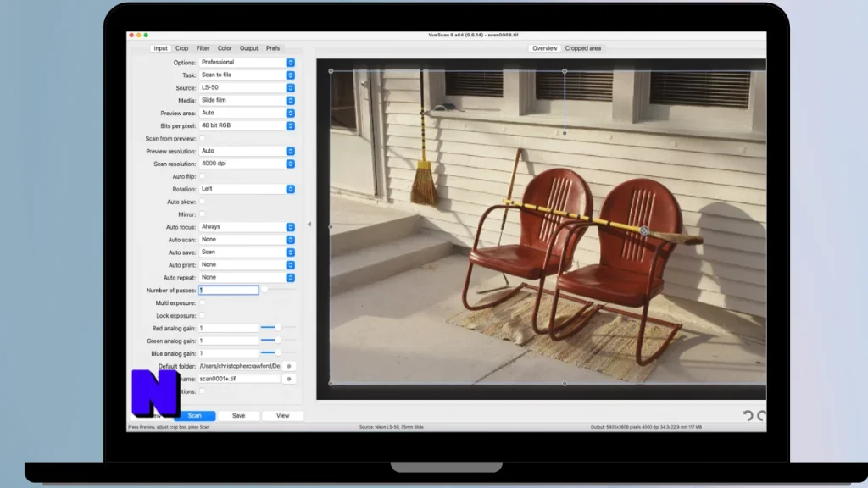This screenshot has height=488, width=868.
Task: Show the Cropped area tab
Action: point(583,48)
